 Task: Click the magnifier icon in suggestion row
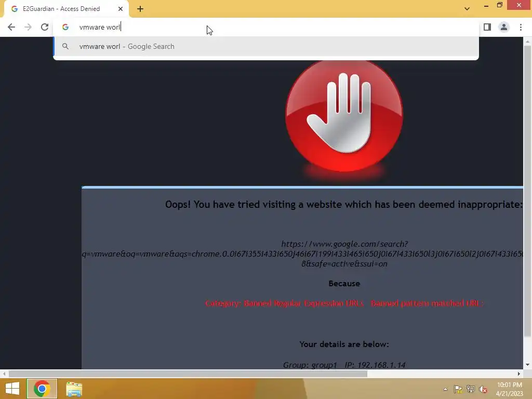click(x=65, y=46)
